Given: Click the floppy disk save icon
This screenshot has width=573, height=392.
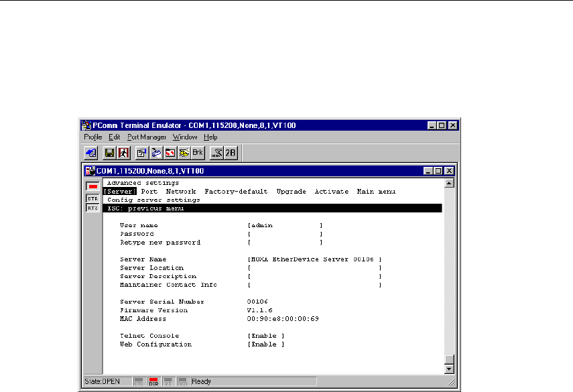Looking at the screenshot, I should coord(109,153).
